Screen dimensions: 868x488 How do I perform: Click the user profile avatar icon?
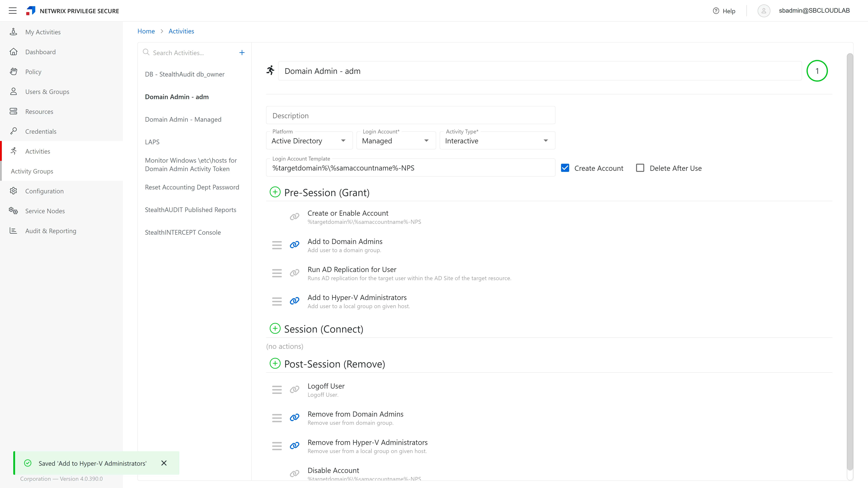pos(764,11)
